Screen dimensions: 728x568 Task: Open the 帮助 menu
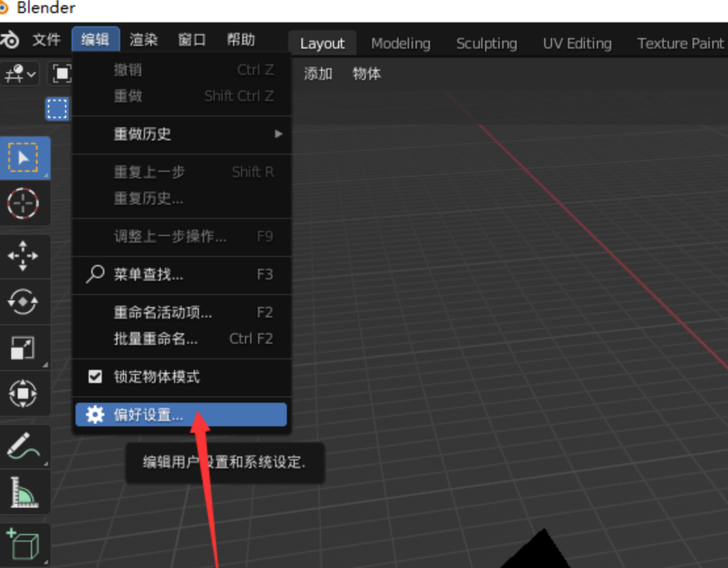pyautogui.click(x=241, y=40)
